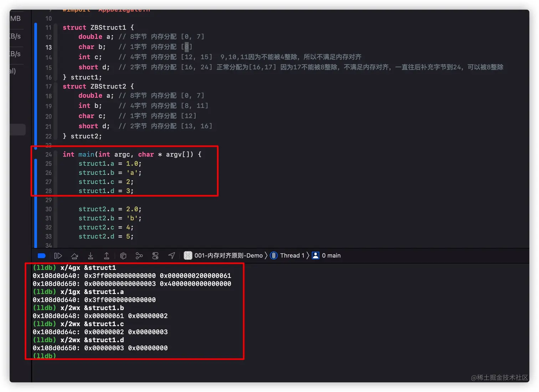This screenshot has height=392, width=539.
Task: Open the Debug Memory Graph icon
Action: [x=139, y=256]
